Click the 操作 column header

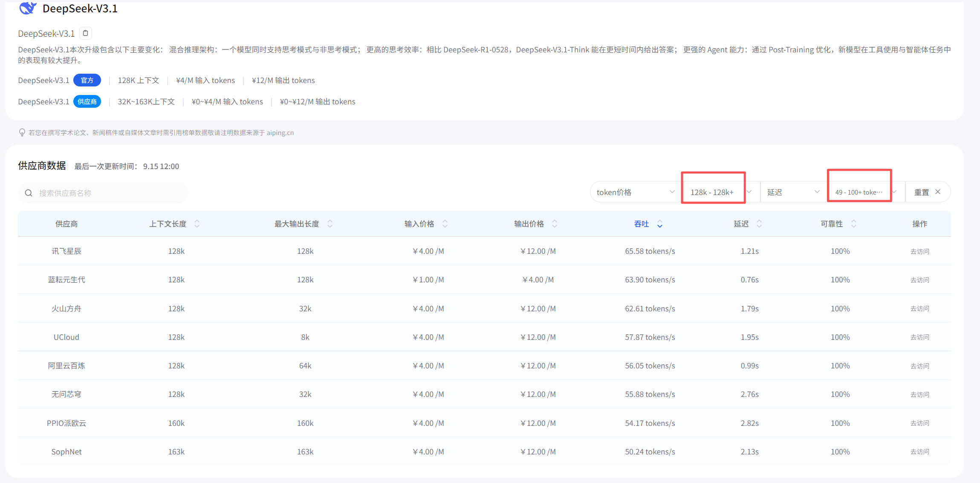point(919,224)
